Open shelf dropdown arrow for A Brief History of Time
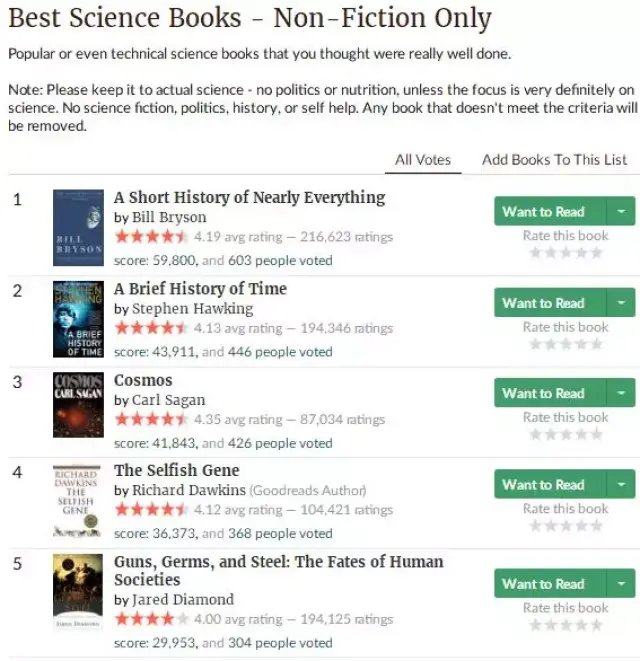 [x=622, y=303]
